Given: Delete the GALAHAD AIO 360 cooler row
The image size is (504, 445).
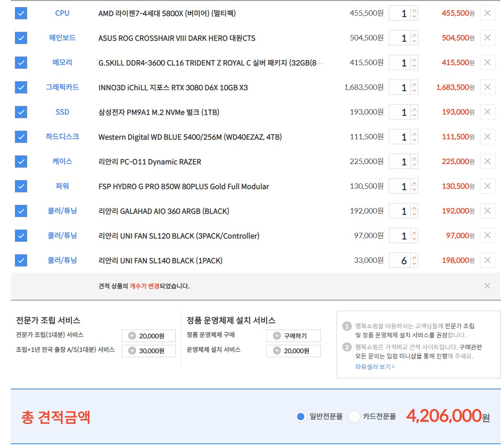Looking at the screenshot, I should [488, 211].
